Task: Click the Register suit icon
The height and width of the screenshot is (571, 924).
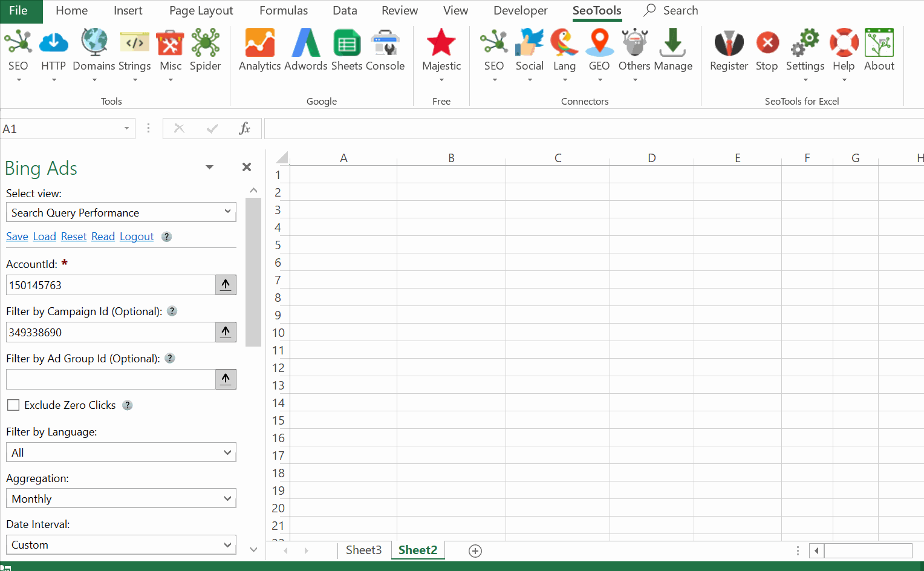Action: coord(729,42)
